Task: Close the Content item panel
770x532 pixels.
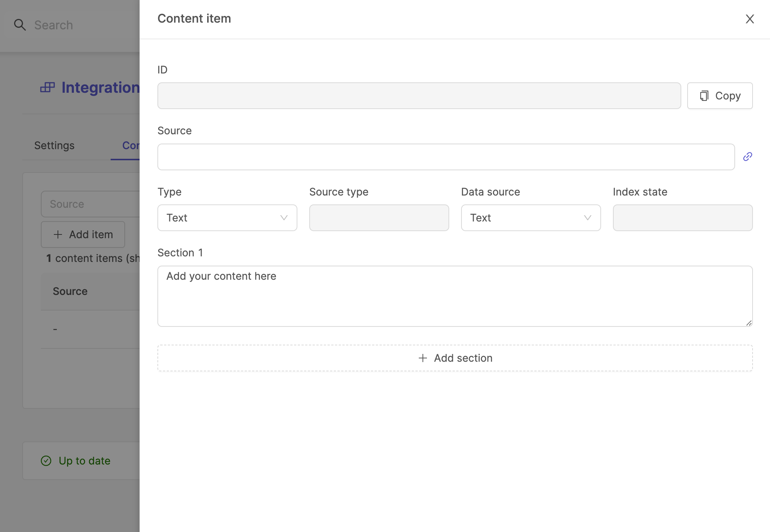Action: tap(750, 19)
